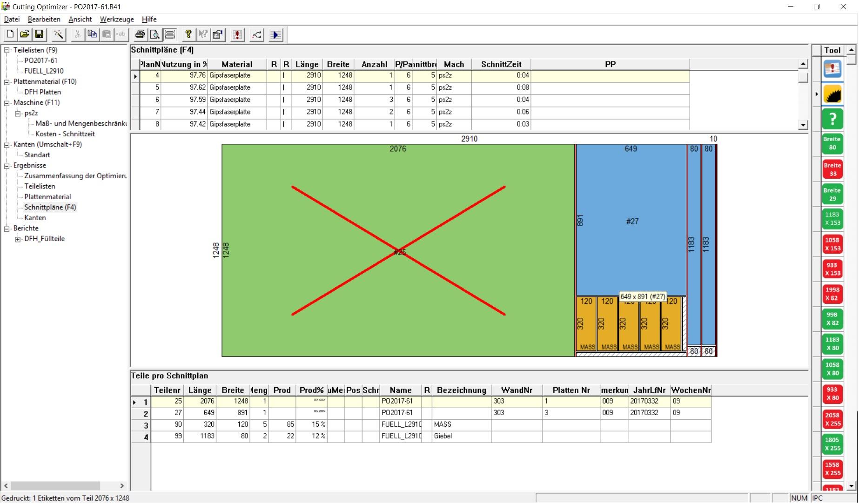Open Zusammenfassung der Optimierung tree item

(75, 176)
